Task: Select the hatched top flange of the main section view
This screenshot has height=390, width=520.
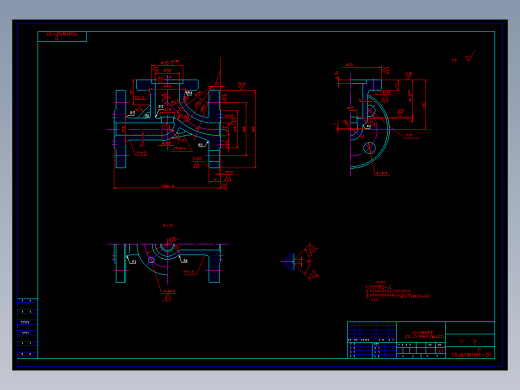Action: tap(167, 84)
